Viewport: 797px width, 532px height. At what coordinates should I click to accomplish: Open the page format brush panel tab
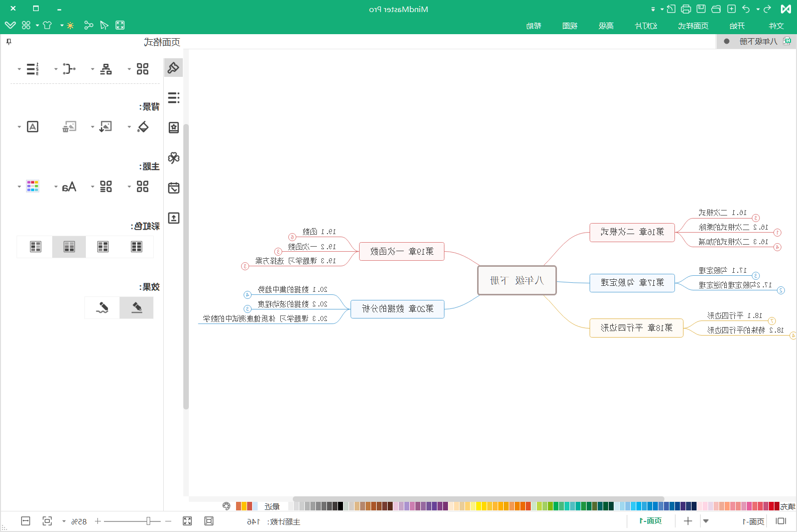point(173,67)
